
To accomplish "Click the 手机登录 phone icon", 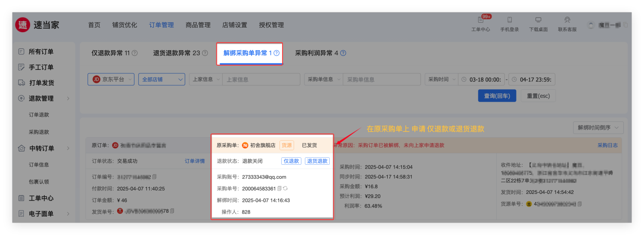I will coord(510,20).
